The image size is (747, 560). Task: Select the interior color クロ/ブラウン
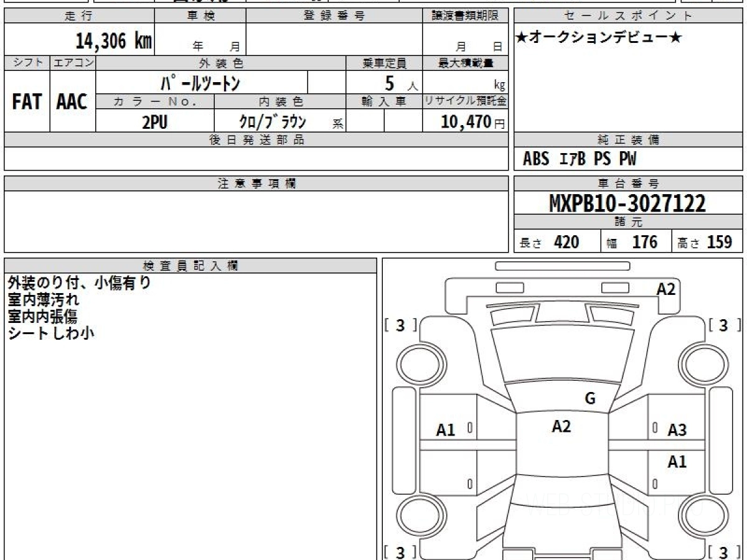tap(273, 121)
